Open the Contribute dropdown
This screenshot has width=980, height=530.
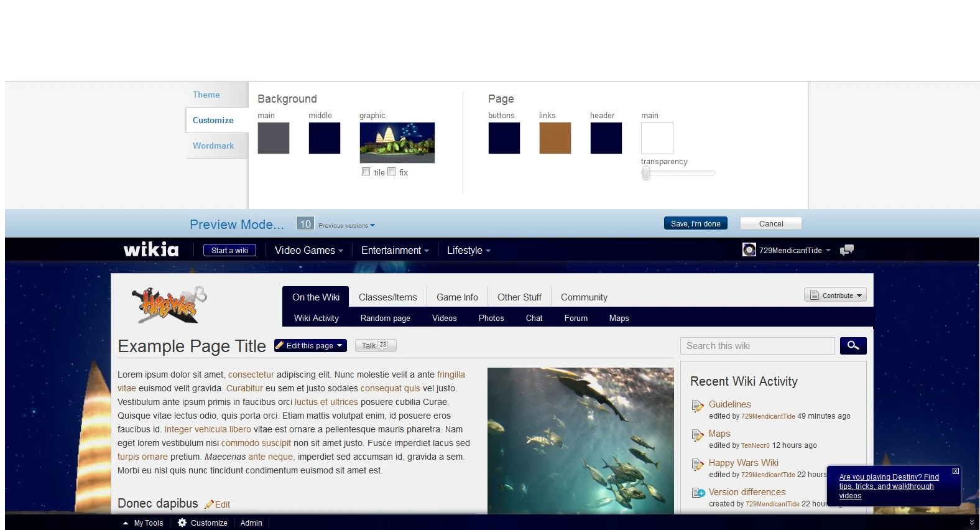[x=835, y=295]
